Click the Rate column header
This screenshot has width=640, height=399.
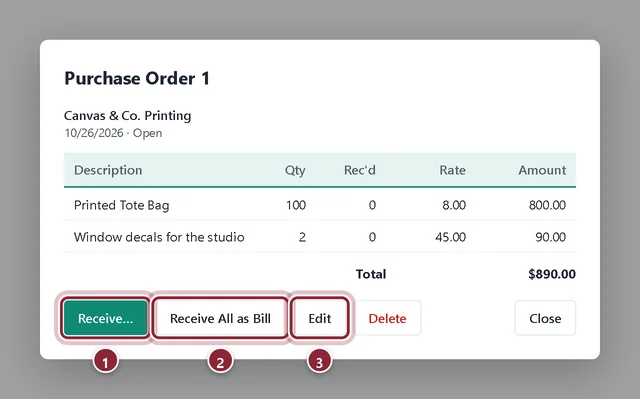(x=452, y=170)
